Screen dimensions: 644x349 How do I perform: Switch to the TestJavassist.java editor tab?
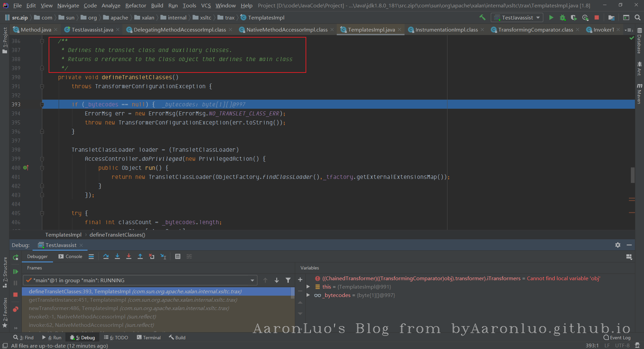coord(92,30)
